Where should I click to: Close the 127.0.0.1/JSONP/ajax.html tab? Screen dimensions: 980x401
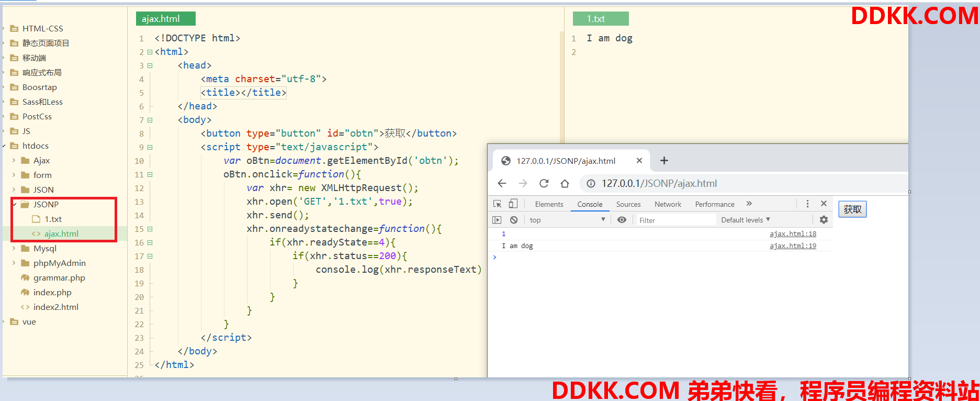(x=639, y=161)
